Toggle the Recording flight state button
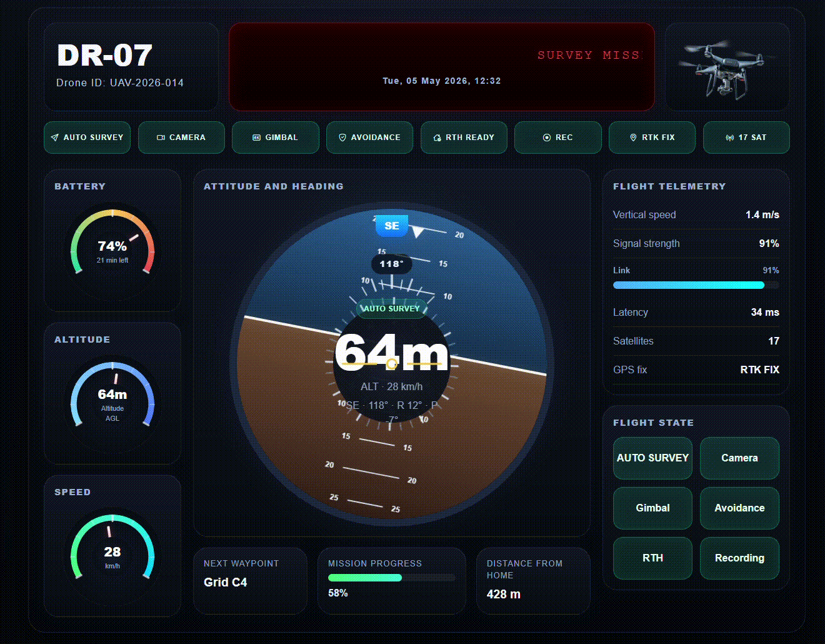The height and width of the screenshot is (644, 825). pyautogui.click(x=739, y=558)
